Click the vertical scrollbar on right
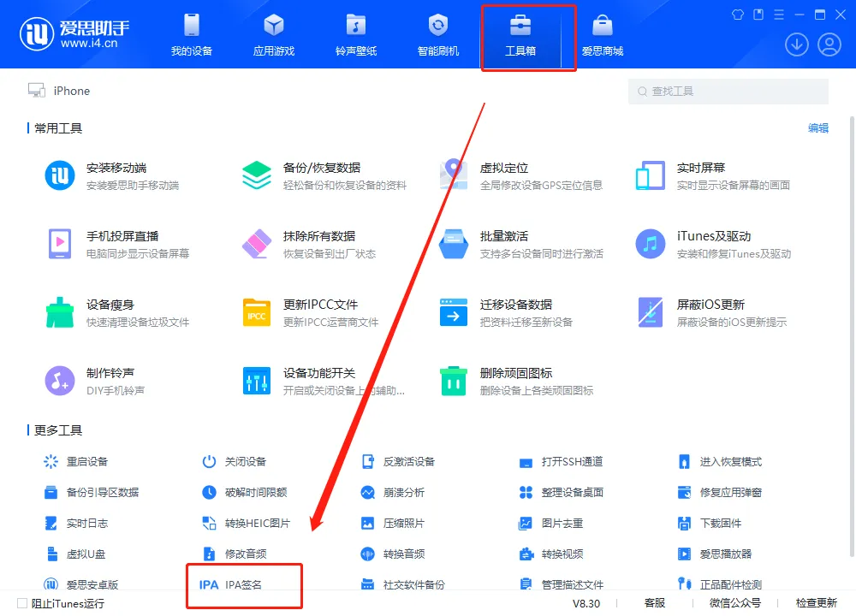 (852, 335)
